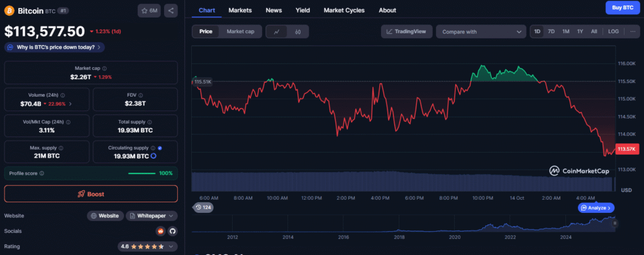Click the 21M BTC max supply value
This screenshot has height=255, width=644.
pyautogui.click(x=47, y=156)
